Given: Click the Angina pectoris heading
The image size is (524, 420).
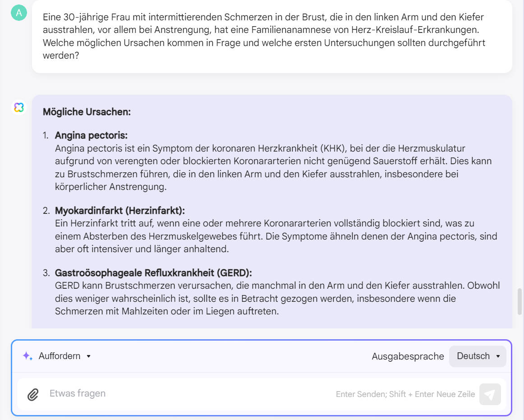Looking at the screenshot, I should [91, 135].
